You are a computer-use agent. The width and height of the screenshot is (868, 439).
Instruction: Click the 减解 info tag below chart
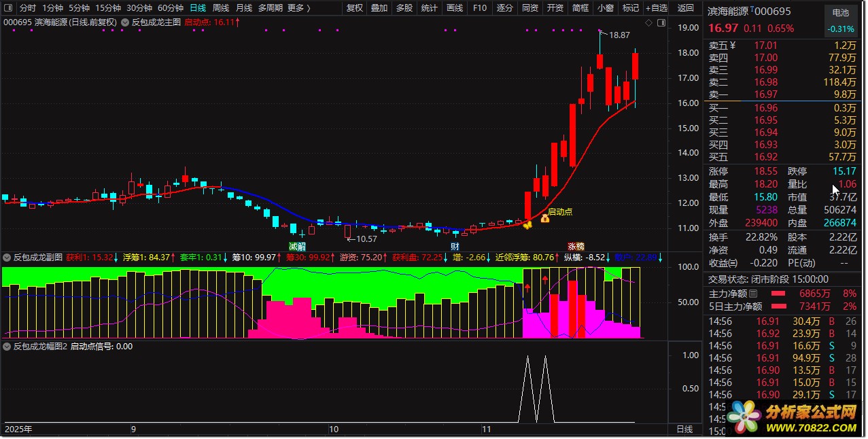click(x=297, y=246)
